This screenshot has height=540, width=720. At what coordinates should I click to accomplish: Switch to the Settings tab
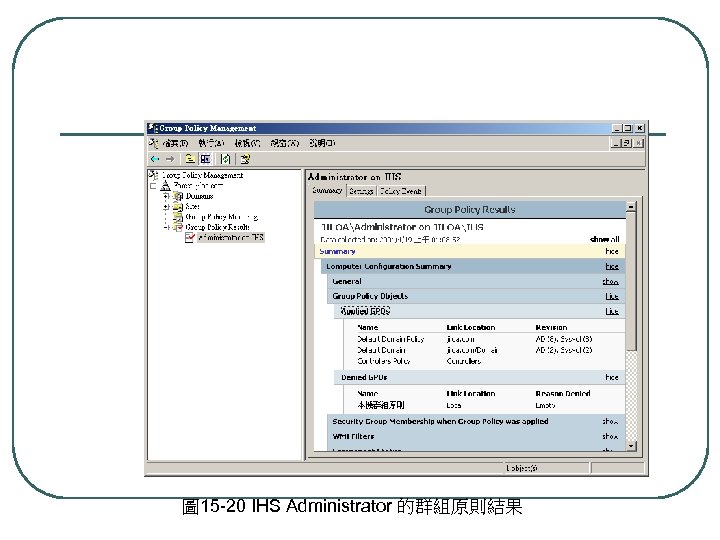(x=361, y=191)
